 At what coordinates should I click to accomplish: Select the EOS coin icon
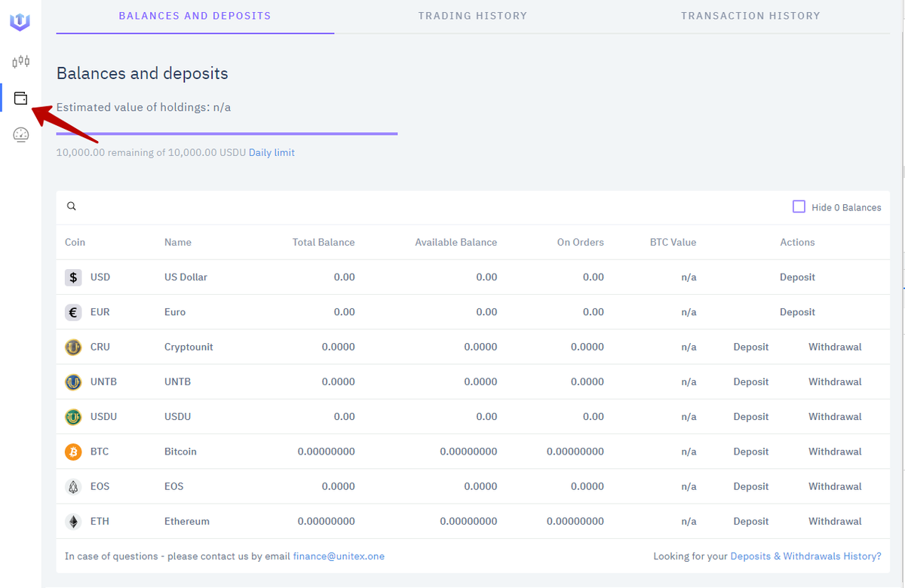73,485
